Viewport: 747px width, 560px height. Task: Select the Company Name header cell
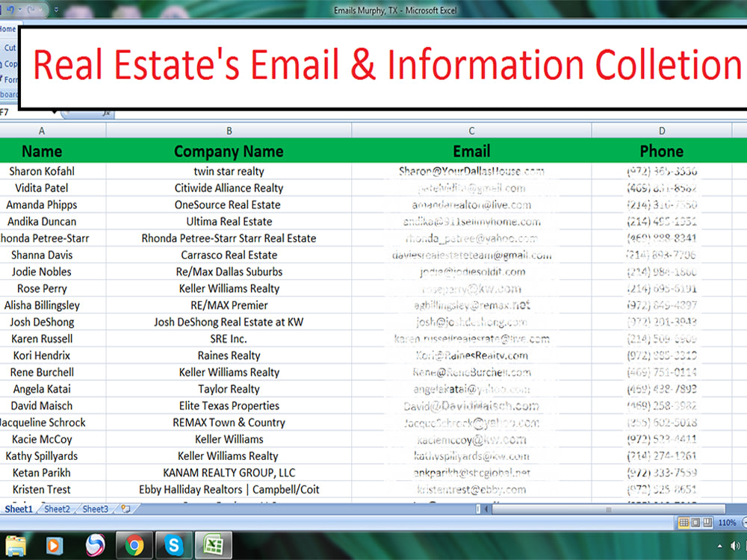point(229,151)
